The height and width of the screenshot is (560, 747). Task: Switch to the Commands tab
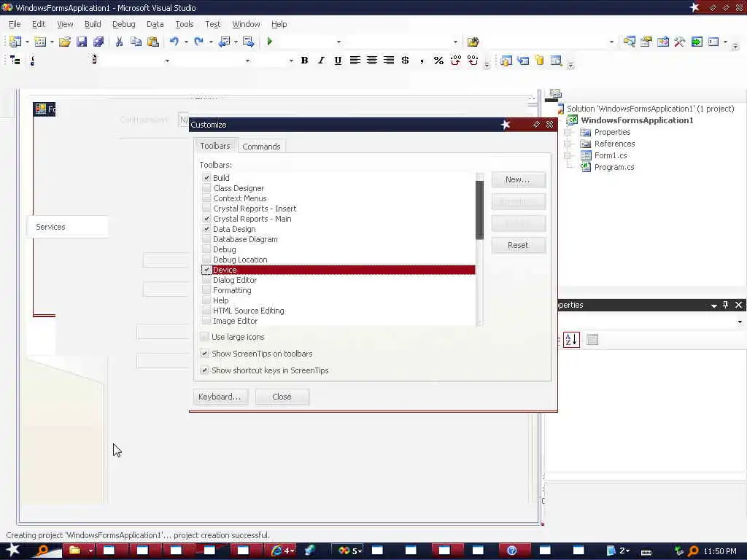(261, 147)
